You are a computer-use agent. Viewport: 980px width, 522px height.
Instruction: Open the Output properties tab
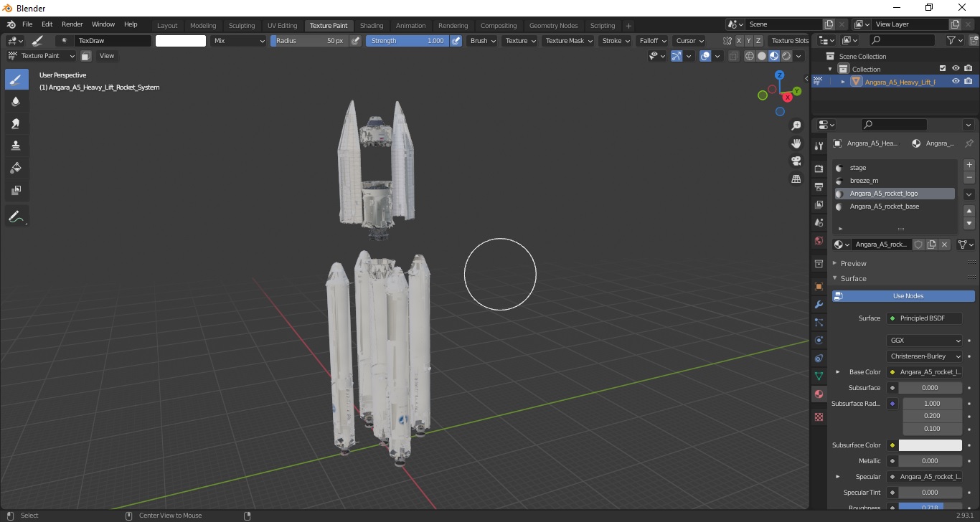819,186
